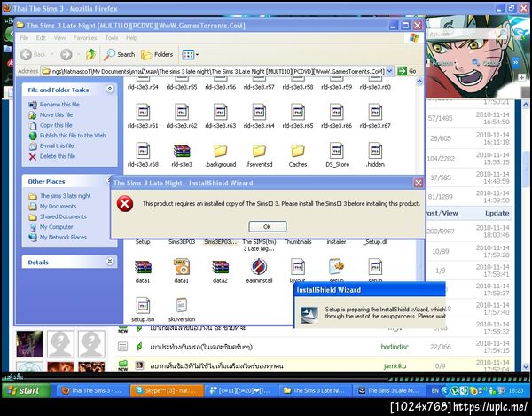
Task: Collapse the File and Folder Tasks panel
Action: (110, 89)
